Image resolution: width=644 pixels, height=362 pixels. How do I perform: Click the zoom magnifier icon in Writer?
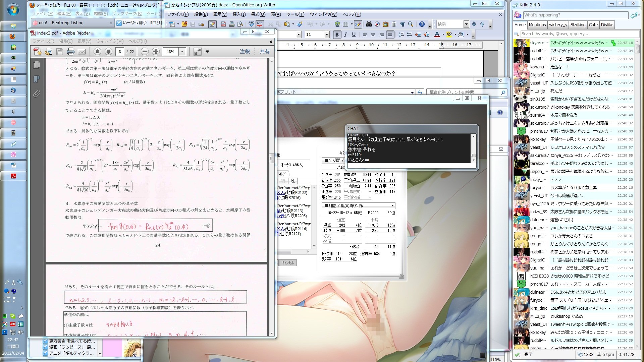tap(411, 24)
